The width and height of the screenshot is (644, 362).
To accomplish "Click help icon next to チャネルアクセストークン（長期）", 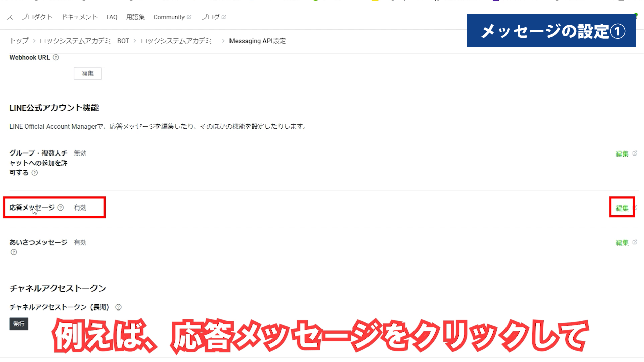I will [x=118, y=307].
